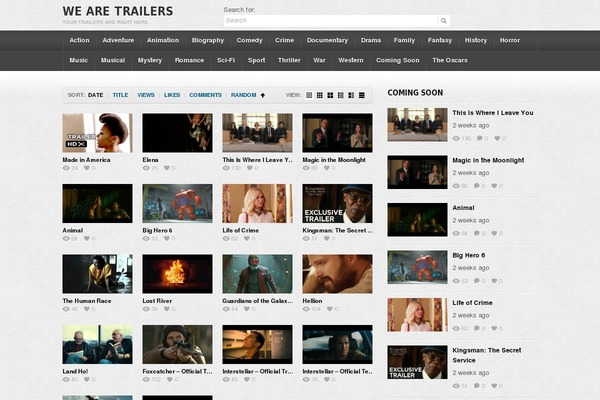Click the eye icon under Lost River
Viewport: 600px width, 400px height.
coord(146,309)
